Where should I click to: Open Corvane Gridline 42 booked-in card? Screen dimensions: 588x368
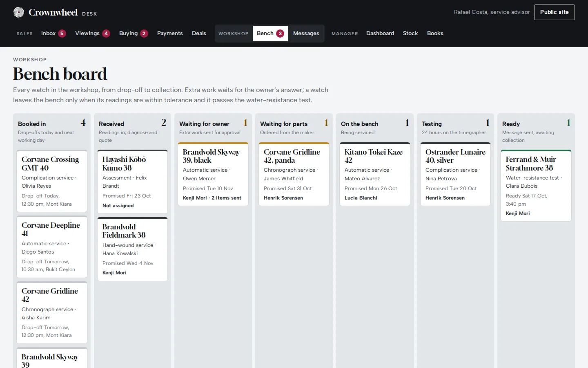coord(52,312)
